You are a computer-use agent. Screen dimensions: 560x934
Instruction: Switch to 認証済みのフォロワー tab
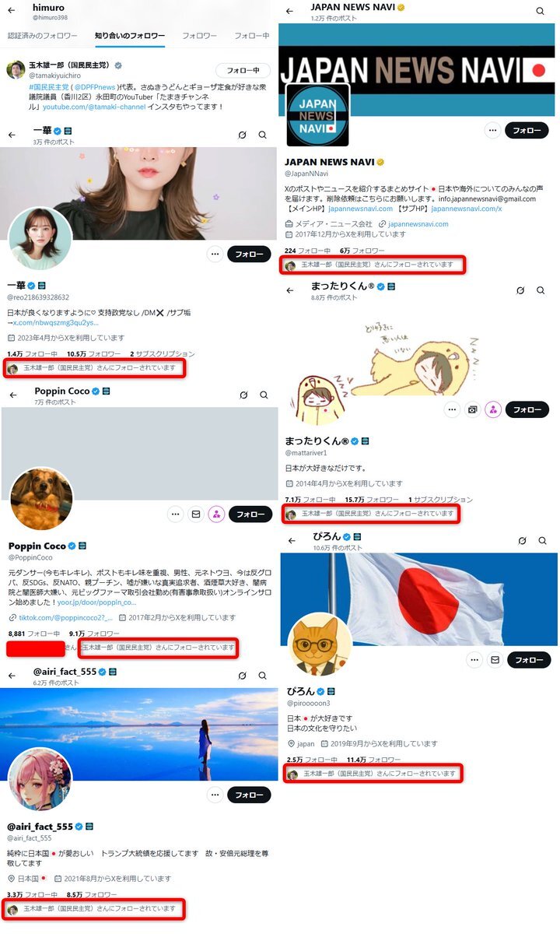pos(42,36)
